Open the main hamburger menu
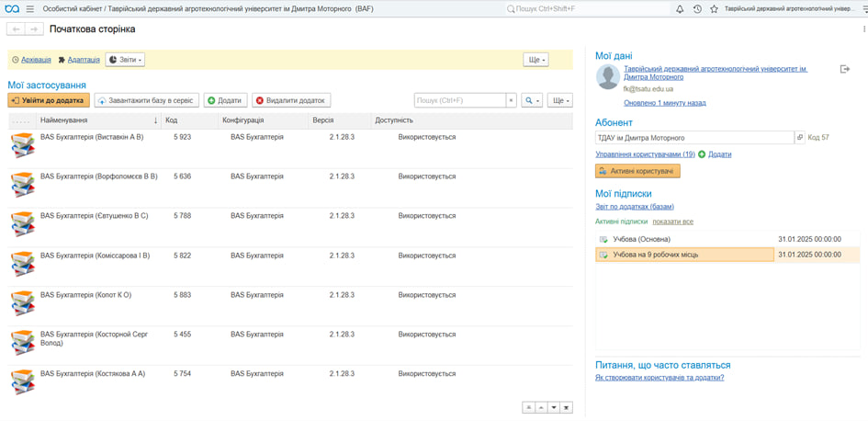 click(29, 9)
